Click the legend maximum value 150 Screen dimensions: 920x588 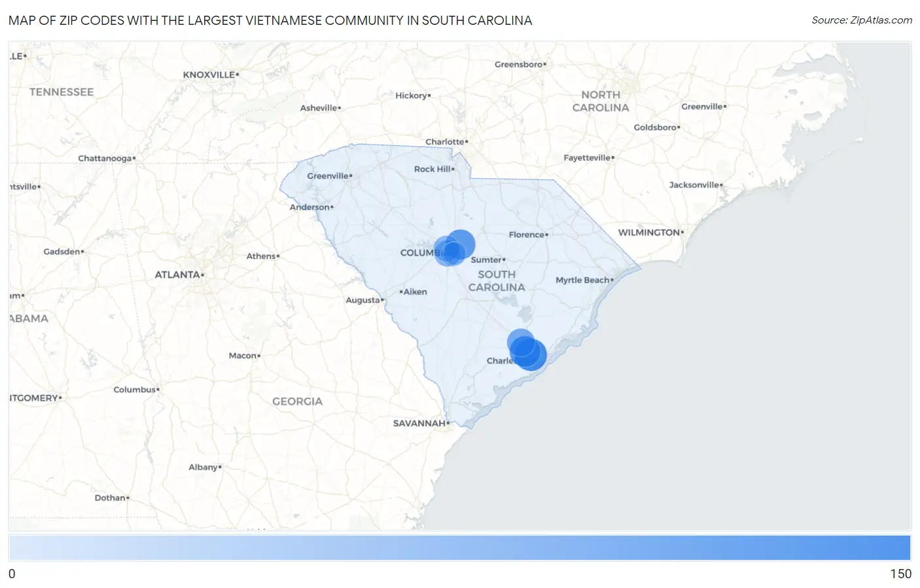pos(900,574)
